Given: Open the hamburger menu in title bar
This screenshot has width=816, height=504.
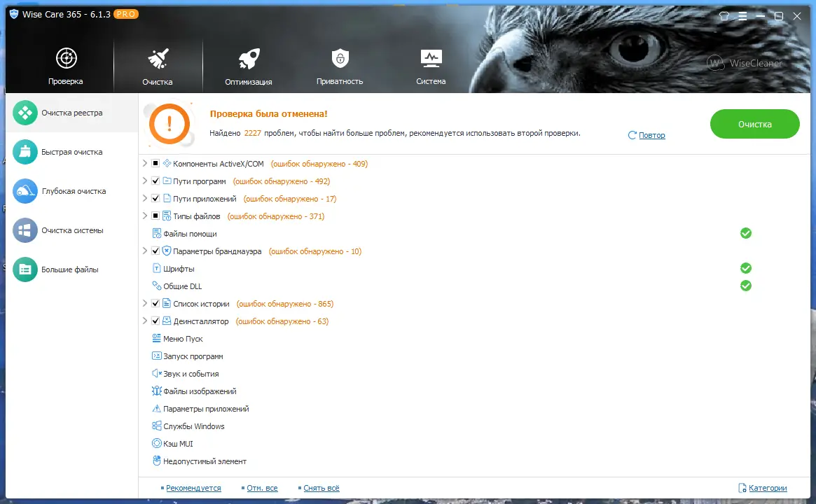Looking at the screenshot, I should (742, 15).
